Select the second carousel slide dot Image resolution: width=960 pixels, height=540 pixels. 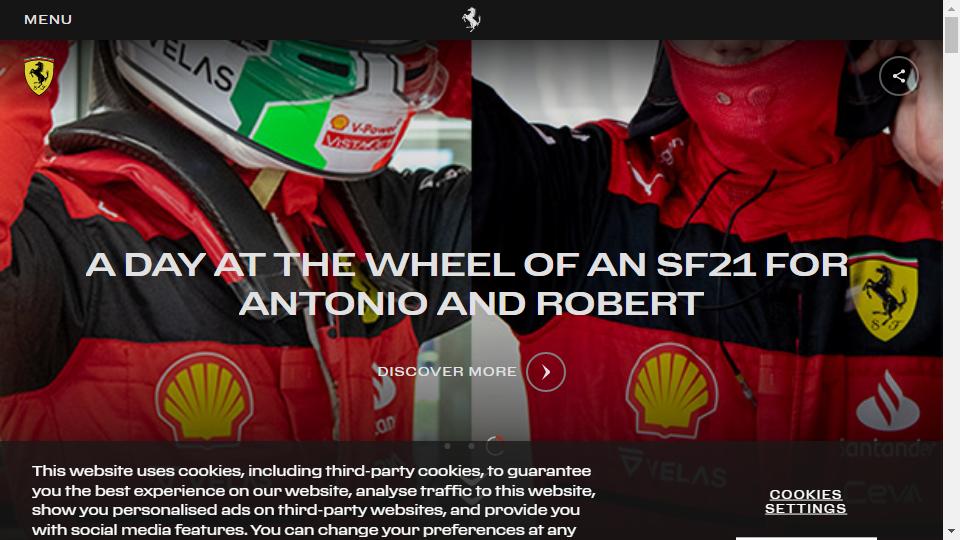coord(471,446)
